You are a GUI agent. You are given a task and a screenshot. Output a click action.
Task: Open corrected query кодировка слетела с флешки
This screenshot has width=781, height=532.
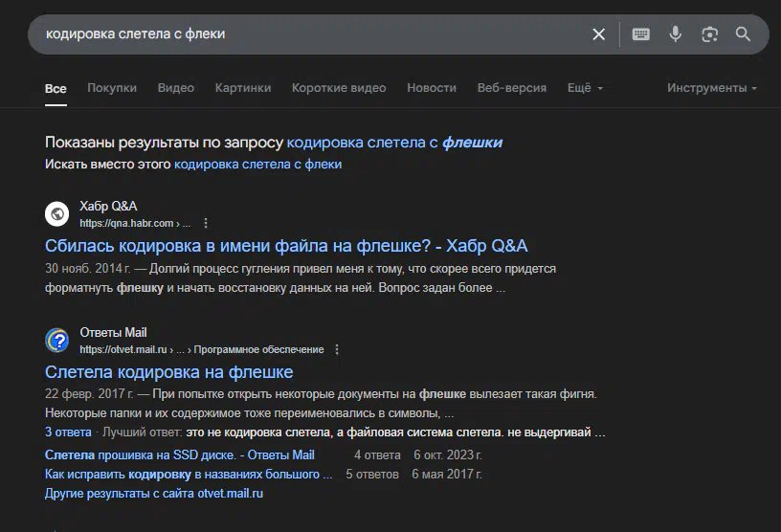tap(394, 143)
